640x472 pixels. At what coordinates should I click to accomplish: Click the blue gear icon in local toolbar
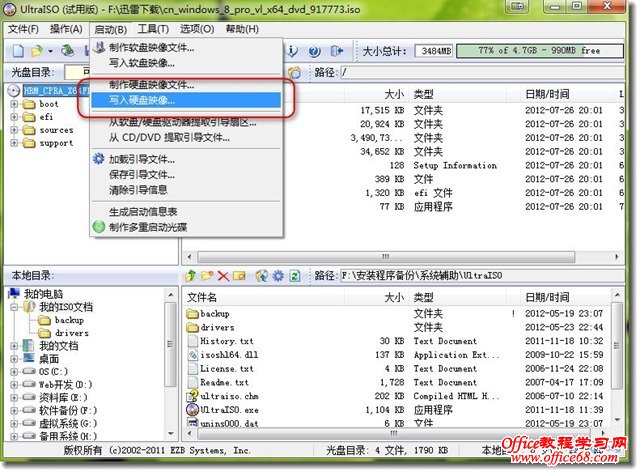[x=278, y=276]
